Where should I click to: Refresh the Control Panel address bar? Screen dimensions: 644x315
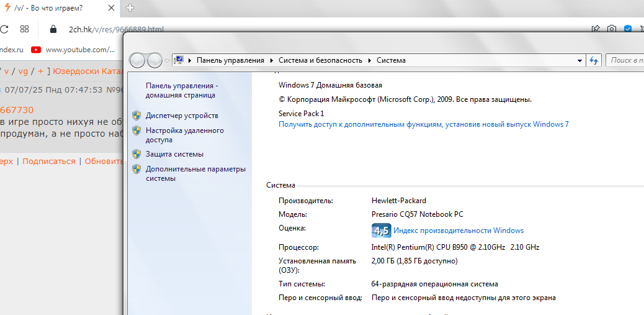[594, 60]
